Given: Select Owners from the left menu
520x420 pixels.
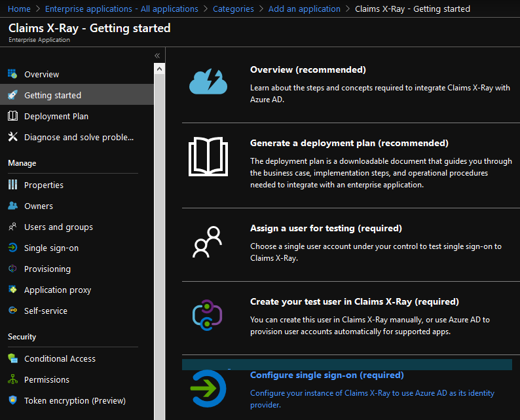Looking at the screenshot, I should [x=39, y=206].
